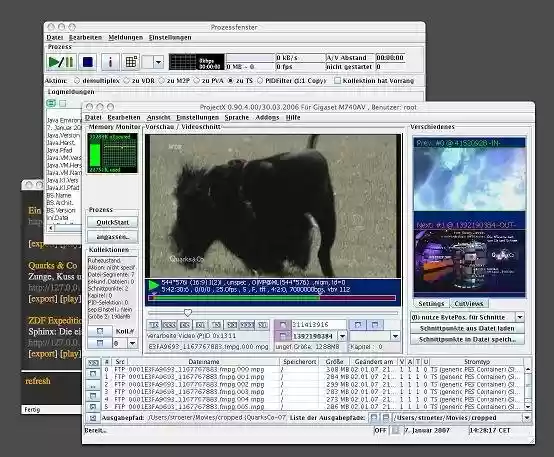This screenshot has width=554, height=457.
Task: Click the info 'i' icon in Prozessfenster
Action: (x=110, y=62)
